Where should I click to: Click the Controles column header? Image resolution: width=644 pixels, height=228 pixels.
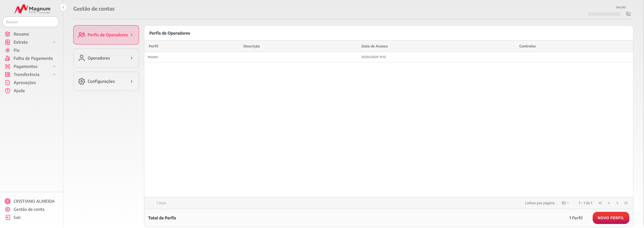tap(527, 46)
